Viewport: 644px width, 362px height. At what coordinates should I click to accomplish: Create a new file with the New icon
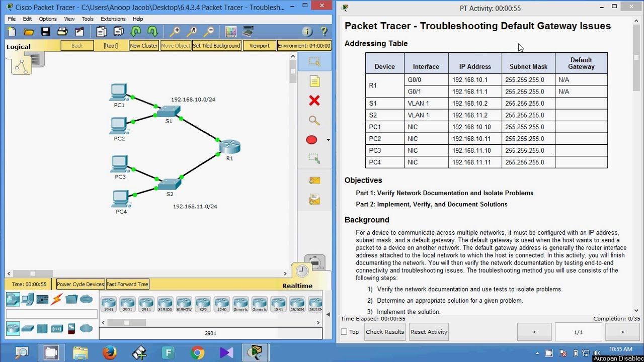pos(12,32)
